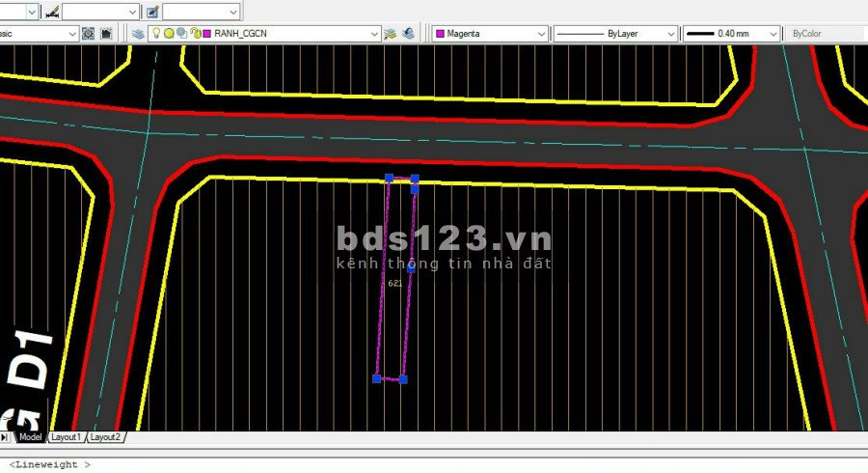Click arrow of top-left text style dropdown

[32, 12]
